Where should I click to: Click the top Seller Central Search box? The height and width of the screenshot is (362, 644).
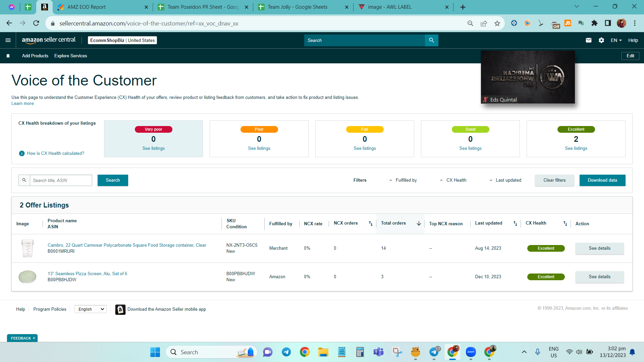coord(365,40)
